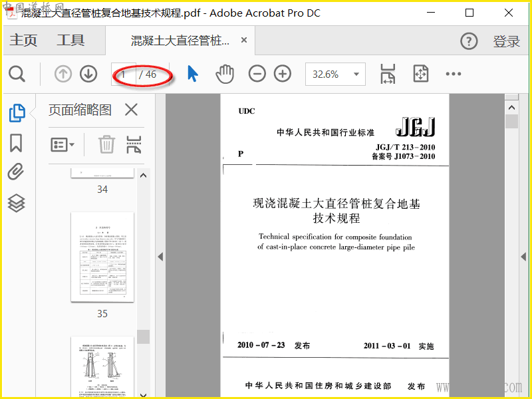Screen dimensions: 532x399
Task: Switch to 主页 home tab
Action: click(23, 41)
